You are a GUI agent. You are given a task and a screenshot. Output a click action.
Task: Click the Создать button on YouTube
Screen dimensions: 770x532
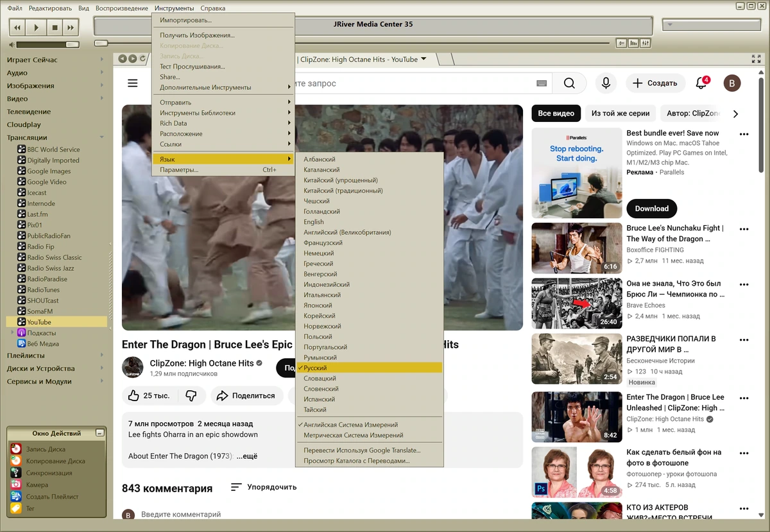click(654, 83)
